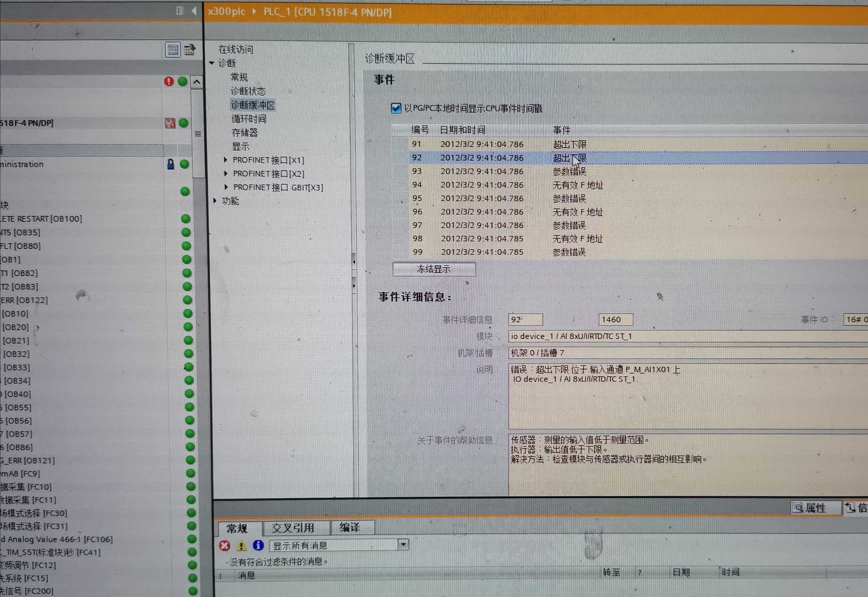The height and width of the screenshot is (597, 868).
Task: Click the vertical split panel icon
Action: coord(180,11)
